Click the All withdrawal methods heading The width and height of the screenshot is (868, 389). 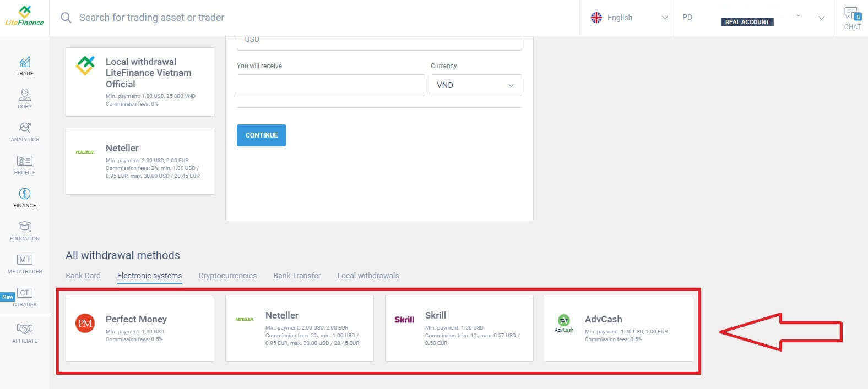pyautogui.click(x=123, y=255)
